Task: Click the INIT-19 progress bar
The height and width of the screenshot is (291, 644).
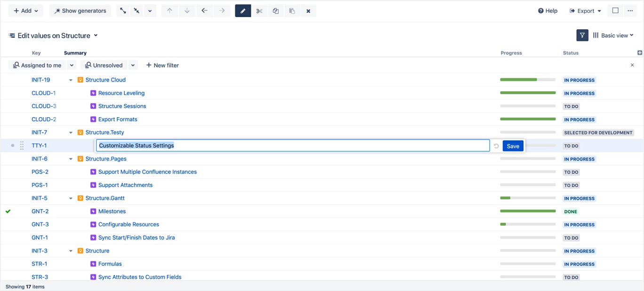Action: coord(528,80)
